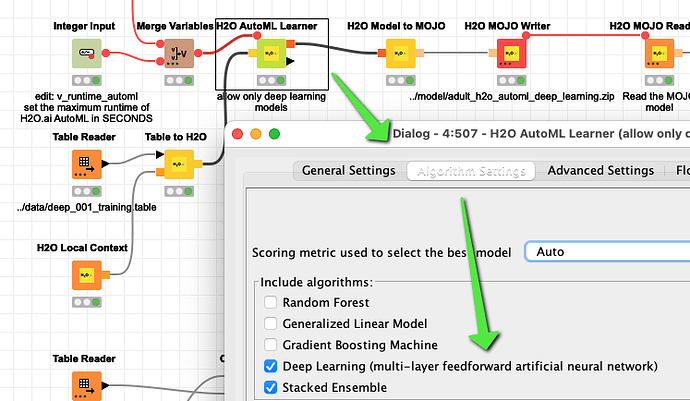Select the Merge Variables node icon

179,53
